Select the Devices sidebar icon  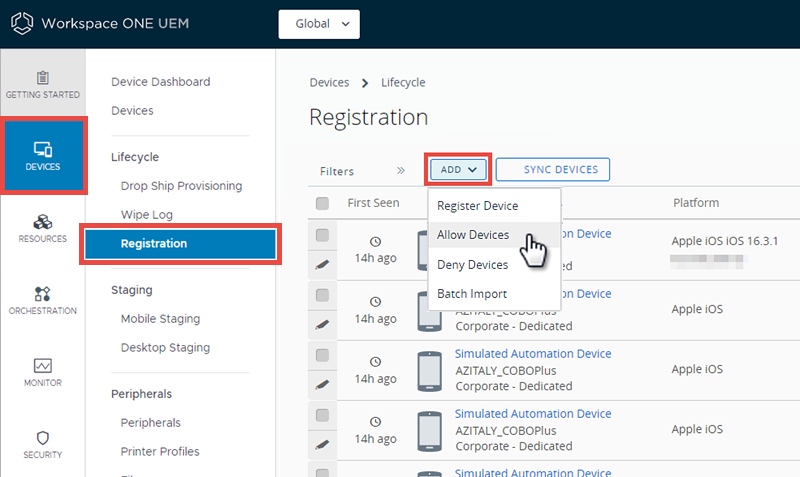click(43, 156)
